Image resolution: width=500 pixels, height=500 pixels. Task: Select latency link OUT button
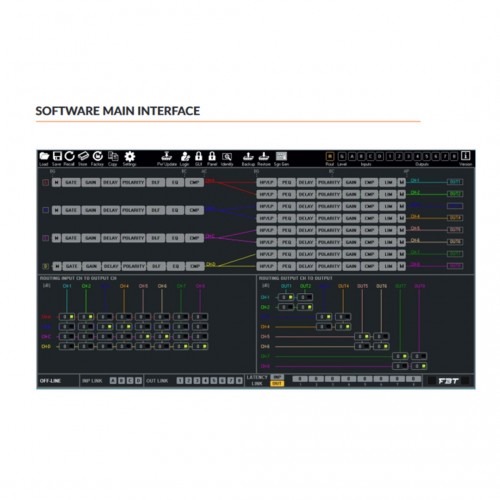click(277, 384)
